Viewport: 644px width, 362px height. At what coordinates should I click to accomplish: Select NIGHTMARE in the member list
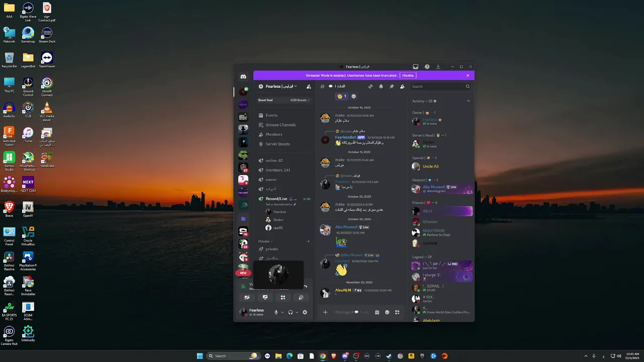pos(441,232)
